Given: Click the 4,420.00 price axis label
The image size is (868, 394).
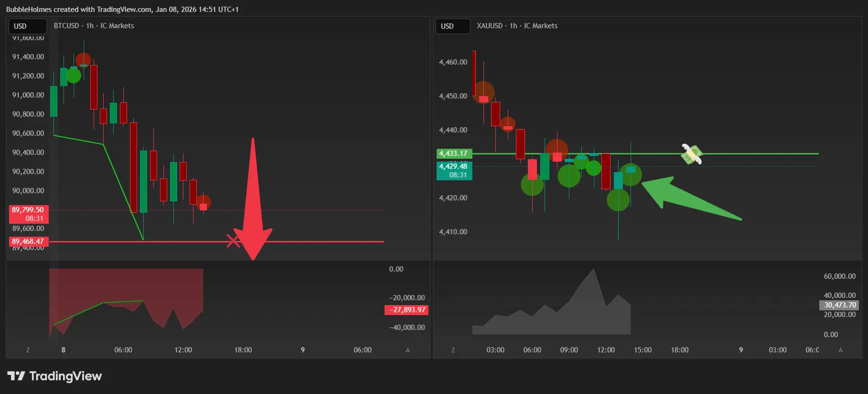Looking at the screenshot, I should (x=453, y=198).
